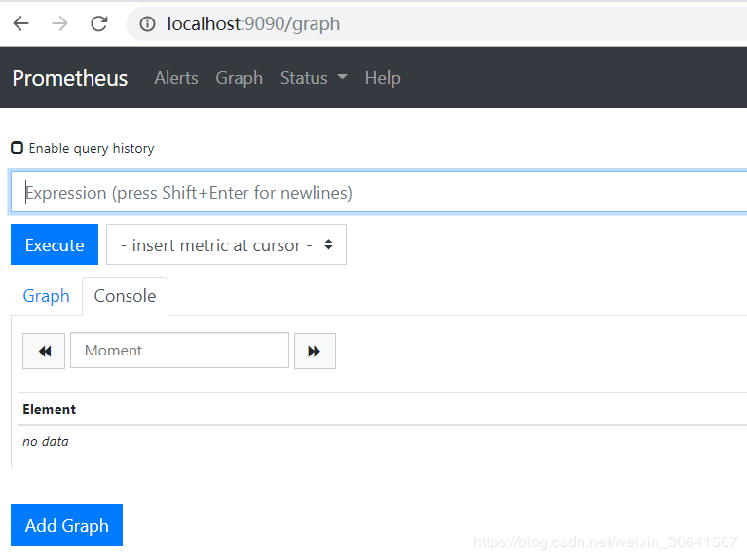
Task: Open Alerts in the navbar
Action: [x=175, y=78]
